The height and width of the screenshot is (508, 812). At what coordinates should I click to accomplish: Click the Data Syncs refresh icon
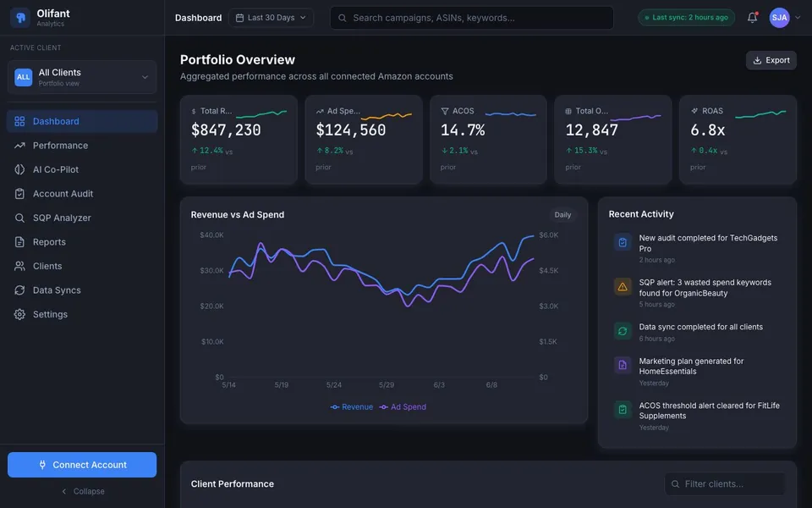(x=19, y=290)
